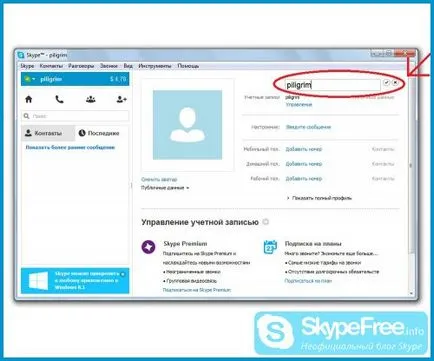
Task: Close the Windows 8.1 promo banner
Action: point(123,274)
